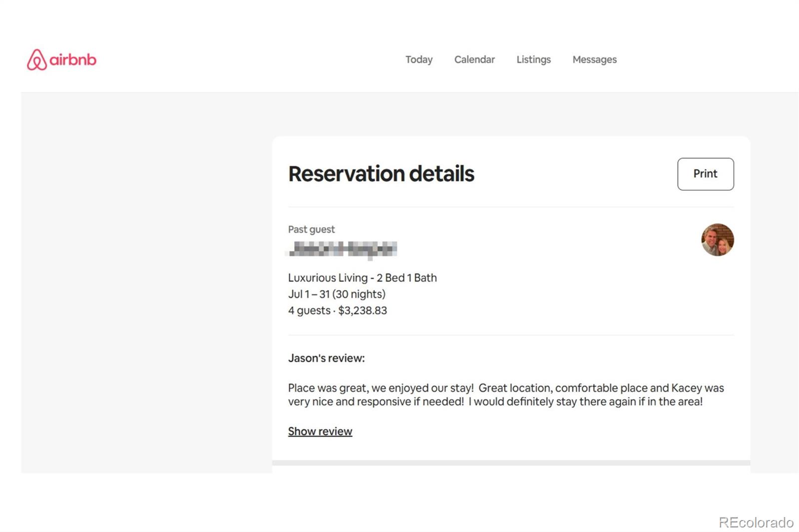Click the Jason's review heading

point(326,358)
